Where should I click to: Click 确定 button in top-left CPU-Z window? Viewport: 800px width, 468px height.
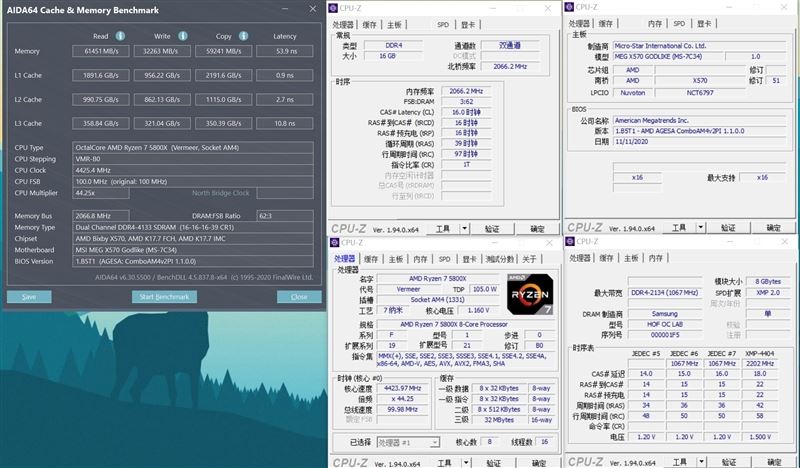537,229
